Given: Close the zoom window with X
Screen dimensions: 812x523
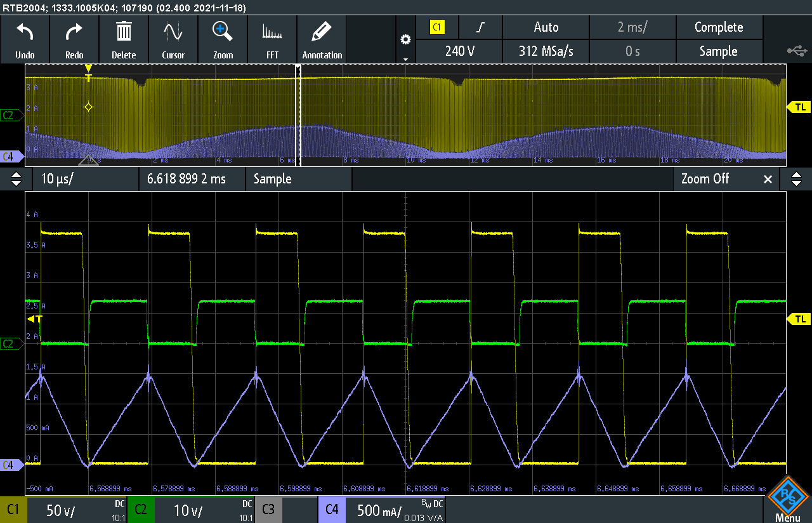Looking at the screenshot, I should 768,179.
